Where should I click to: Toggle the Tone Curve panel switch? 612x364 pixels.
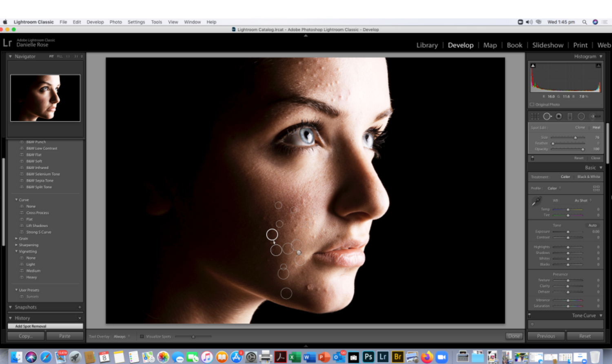[x=530, y=315]
